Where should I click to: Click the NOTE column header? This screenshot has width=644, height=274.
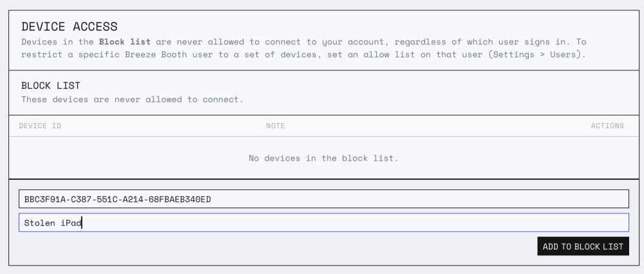[x=275, y=126]
